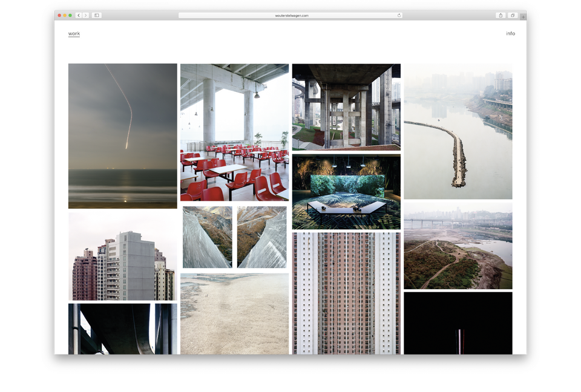The height and width of the screenshot is (392, 581).
Task: Open the work page link
Action: pyautogui.click(x=74, y=34)
